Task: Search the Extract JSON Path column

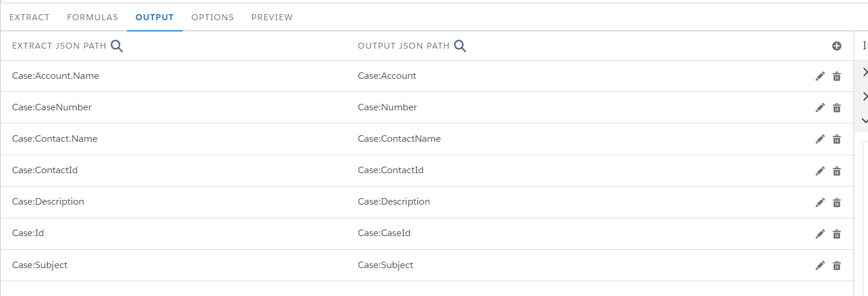Action: pos(117,46)
